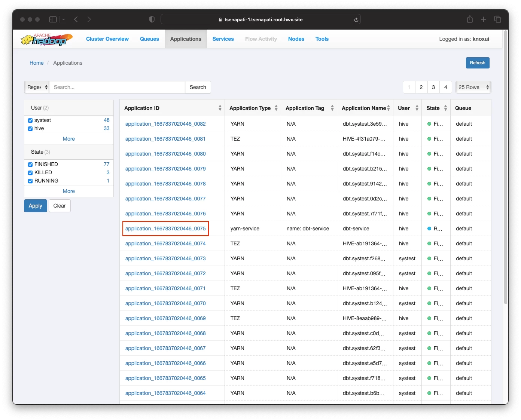The height and width of the screenshot is (420, 521).
Task: Open the Tools tab
Action: point(322,39)
